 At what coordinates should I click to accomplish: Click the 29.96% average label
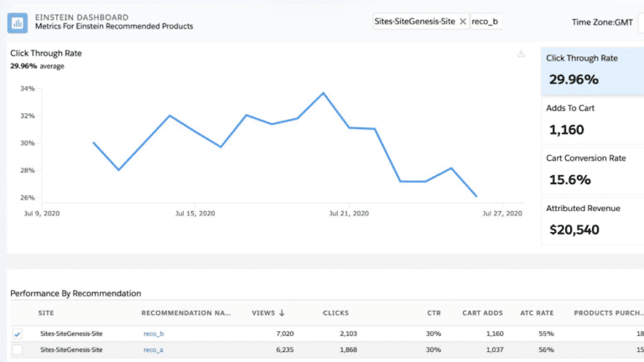[x=37, y=66]
